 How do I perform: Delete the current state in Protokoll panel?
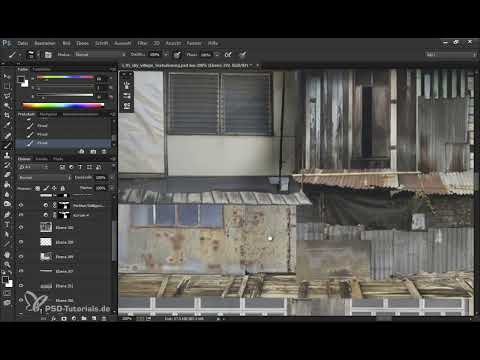(104, 152)
